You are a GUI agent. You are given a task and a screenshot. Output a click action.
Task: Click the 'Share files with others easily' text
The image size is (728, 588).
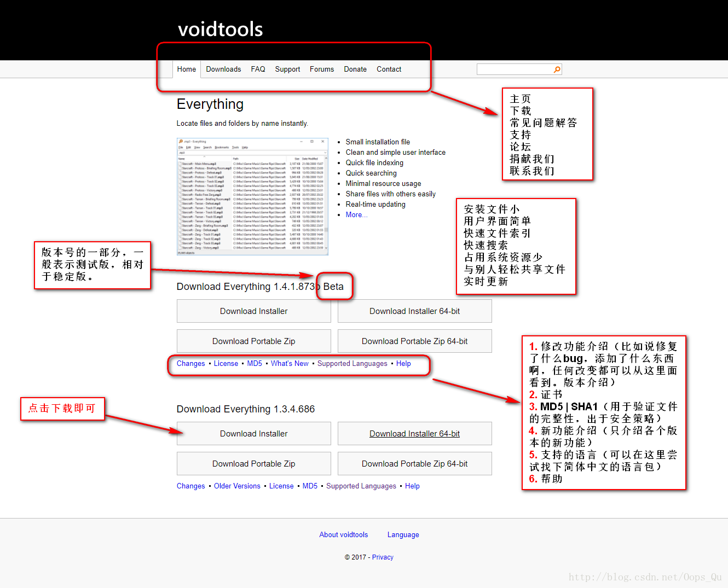click(390, 194)
